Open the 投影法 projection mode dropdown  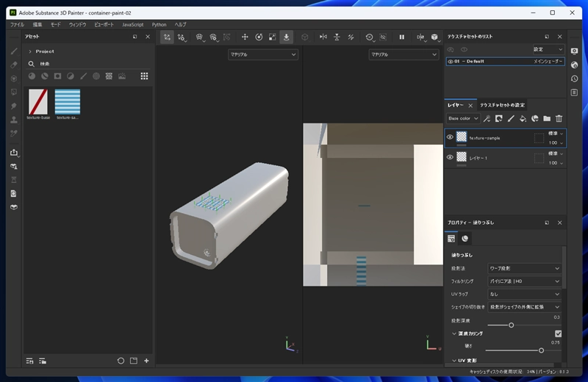click(x=524, y=268)
